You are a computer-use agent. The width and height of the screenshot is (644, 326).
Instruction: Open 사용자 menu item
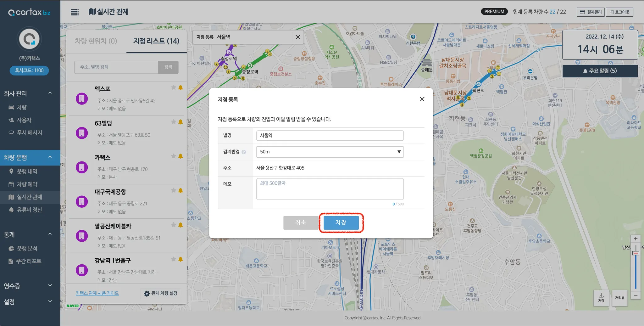(24, 120)
